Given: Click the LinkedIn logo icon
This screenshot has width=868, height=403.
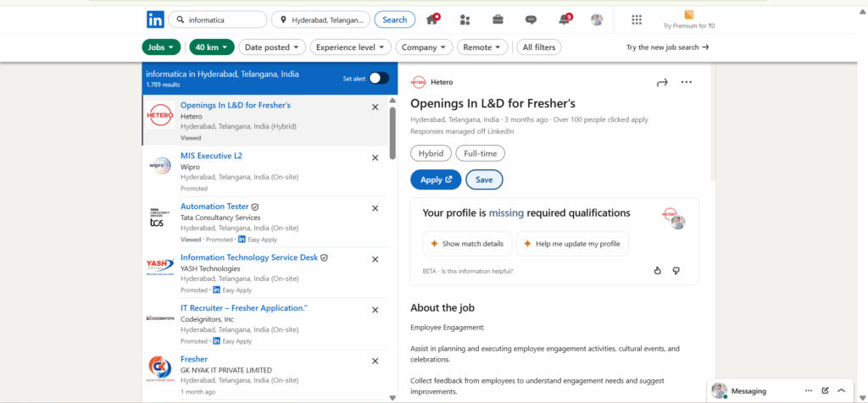Looking at the screenshot, I should [155, 19].
